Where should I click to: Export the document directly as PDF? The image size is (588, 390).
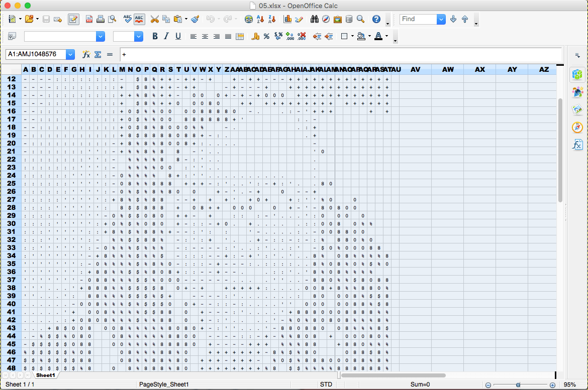tap(89, 20)
